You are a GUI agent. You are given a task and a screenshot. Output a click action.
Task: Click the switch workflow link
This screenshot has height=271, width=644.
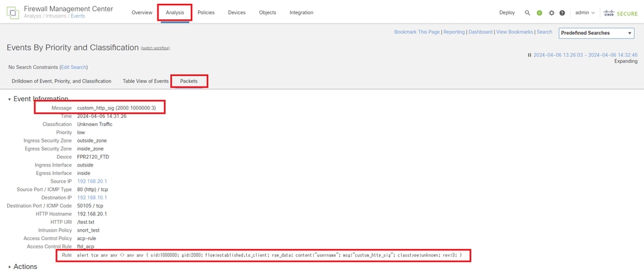[155, 48]
